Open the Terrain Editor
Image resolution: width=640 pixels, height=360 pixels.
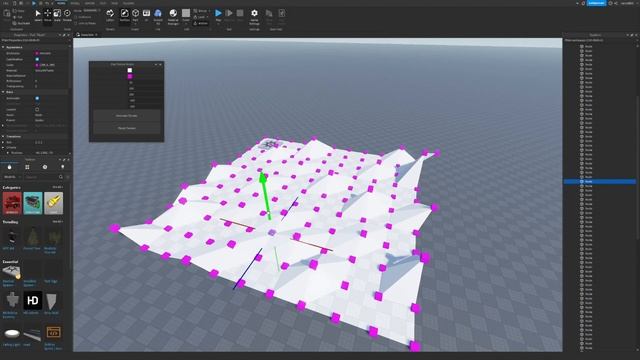point(110,15)
